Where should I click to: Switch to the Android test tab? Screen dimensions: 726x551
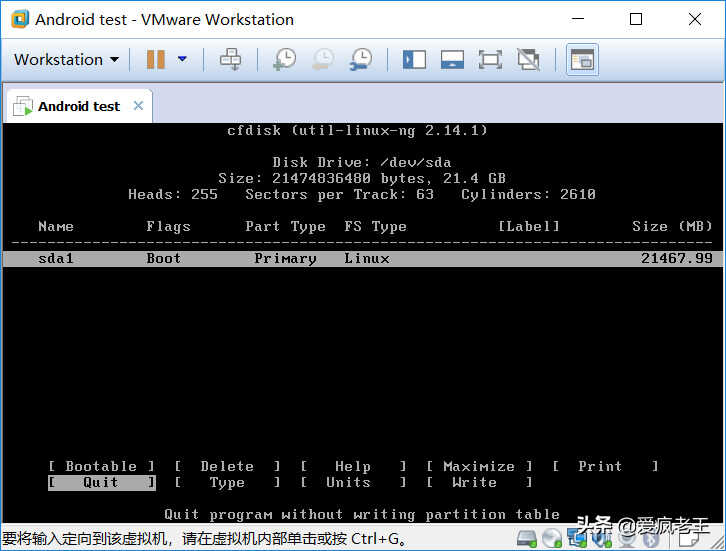click(x=79, y=106)
